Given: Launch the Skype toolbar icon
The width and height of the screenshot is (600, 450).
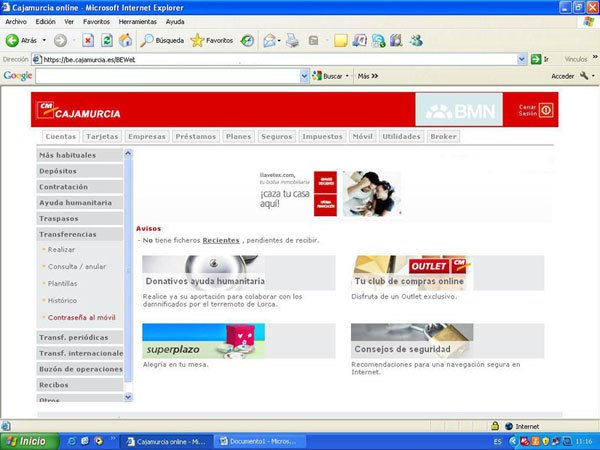Looking at the screenshot, I should [378, 41].
